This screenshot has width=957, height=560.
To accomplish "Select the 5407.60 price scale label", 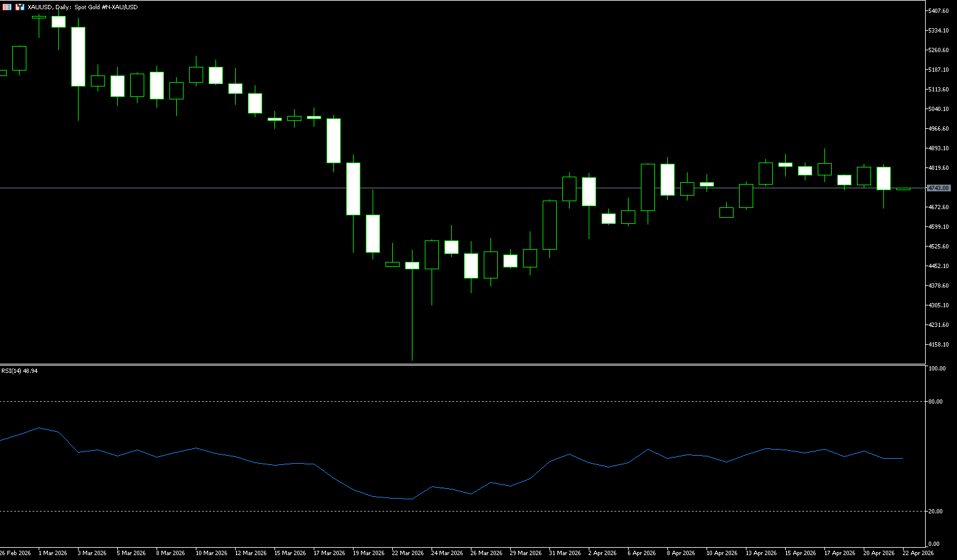I will click(939, 11).
